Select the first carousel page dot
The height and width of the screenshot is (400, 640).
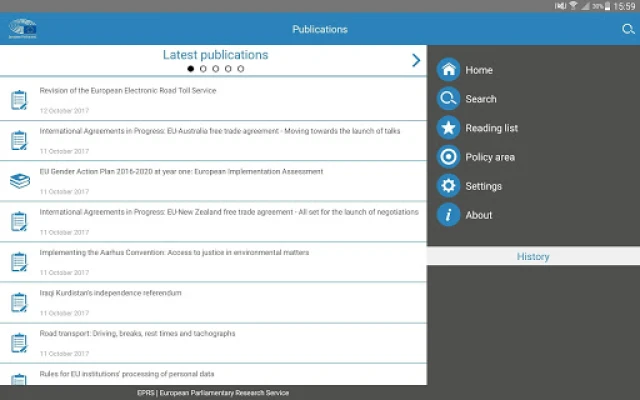coord(191,69)
